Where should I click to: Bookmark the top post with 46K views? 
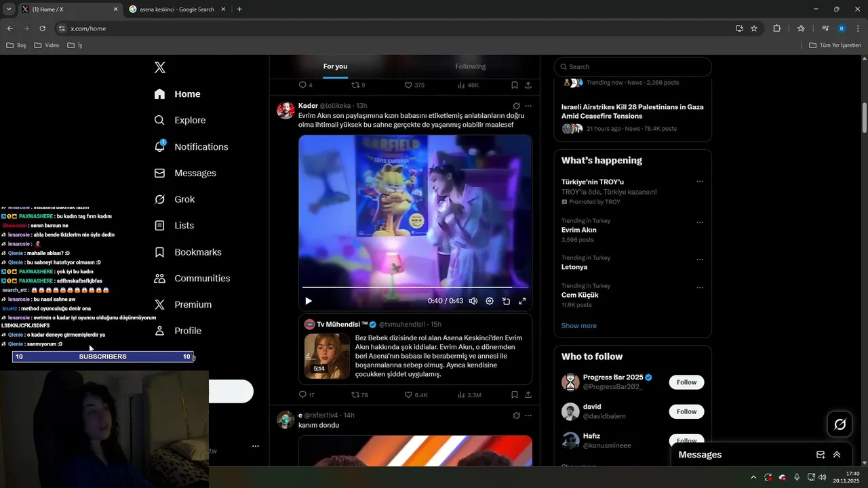point(515,85)
